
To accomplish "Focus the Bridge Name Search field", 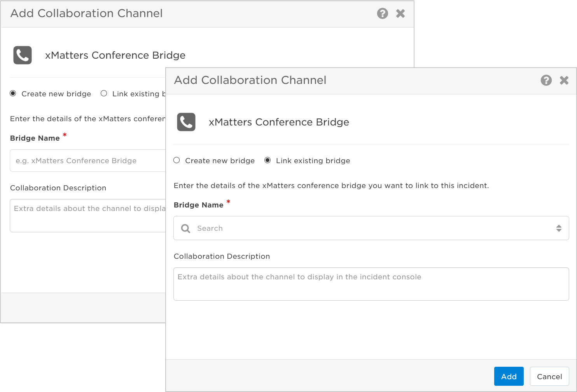I will 371,228.
